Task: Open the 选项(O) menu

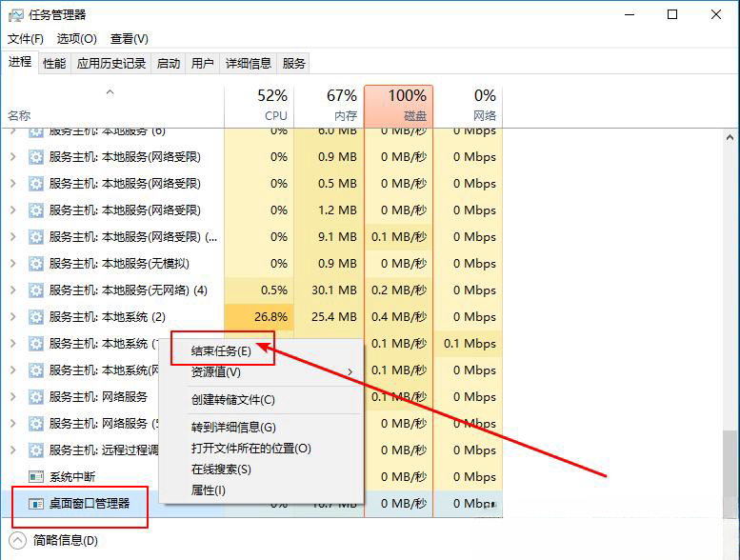Action: (x=77, y=39)
